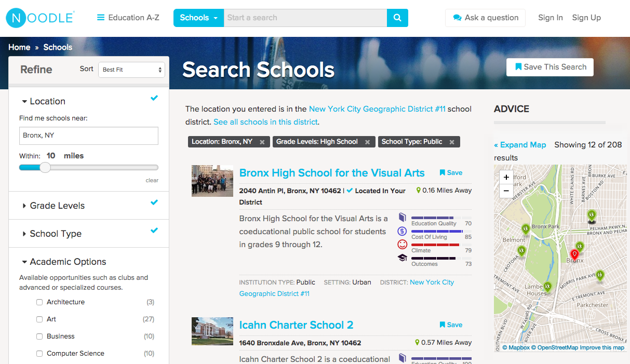Click green school marker near Lambe Houses
Image resolution: width=630 pixels, height=364 pixels.
tap(547, 286)
